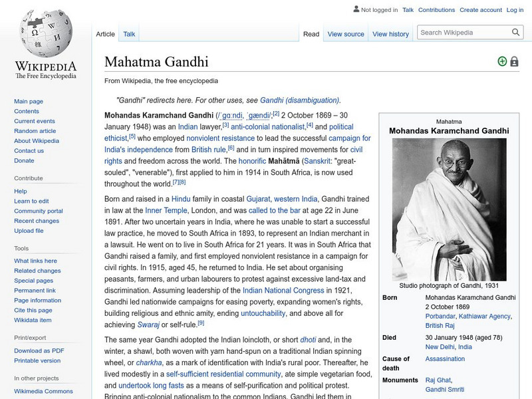This screenshot has width=532, height=399.
Task: Click the Indian National Congress link
Action: pyautogui.click(x=283, y=291)
